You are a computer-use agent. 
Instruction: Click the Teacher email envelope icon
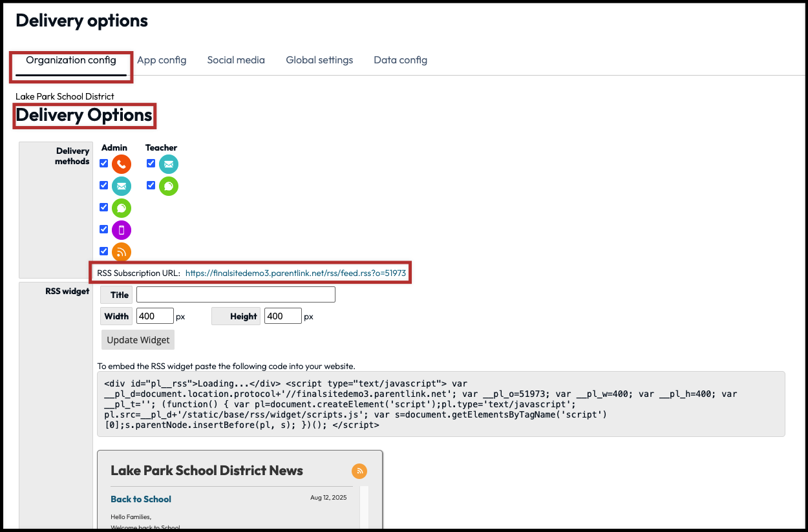coord(169,164)
